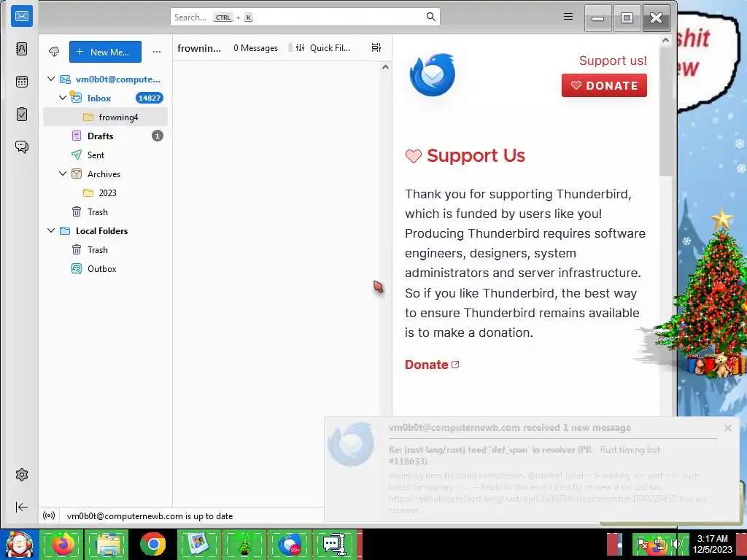Select the Archives folder
Screen dimensions: 747x560
105,174
